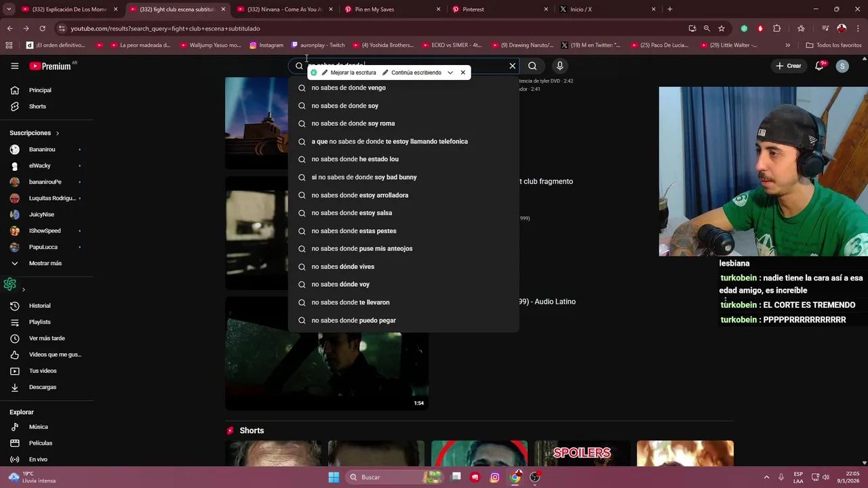
Task: Select suggestion 'no sabes donde puedo pegar'
Action: (403, 320)
